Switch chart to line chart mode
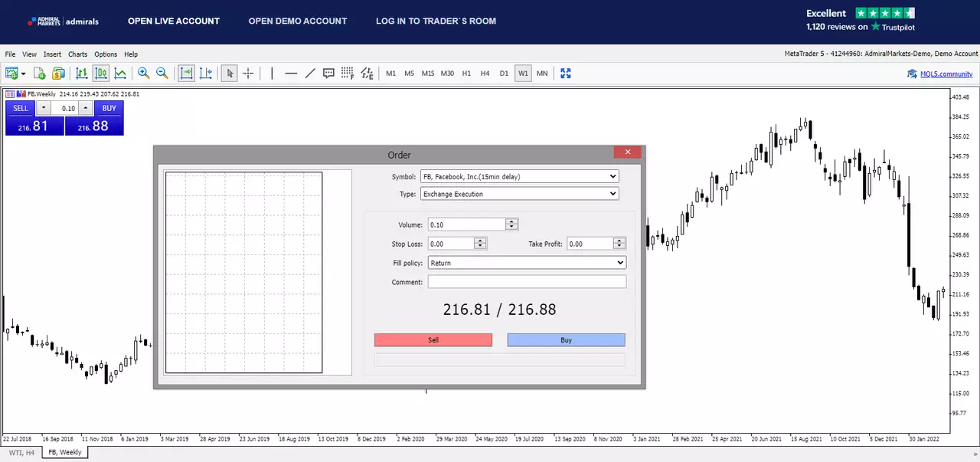The image size is (980, 462). (x=120, y=74)
